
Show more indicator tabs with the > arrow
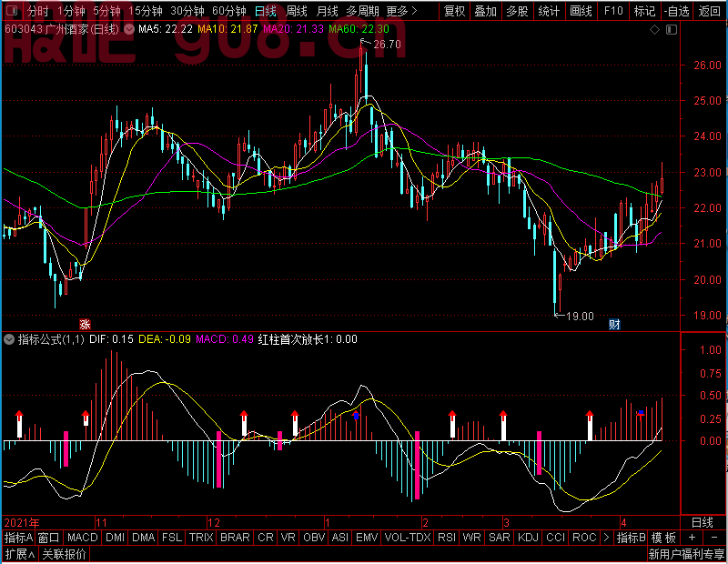coord(606,538)
